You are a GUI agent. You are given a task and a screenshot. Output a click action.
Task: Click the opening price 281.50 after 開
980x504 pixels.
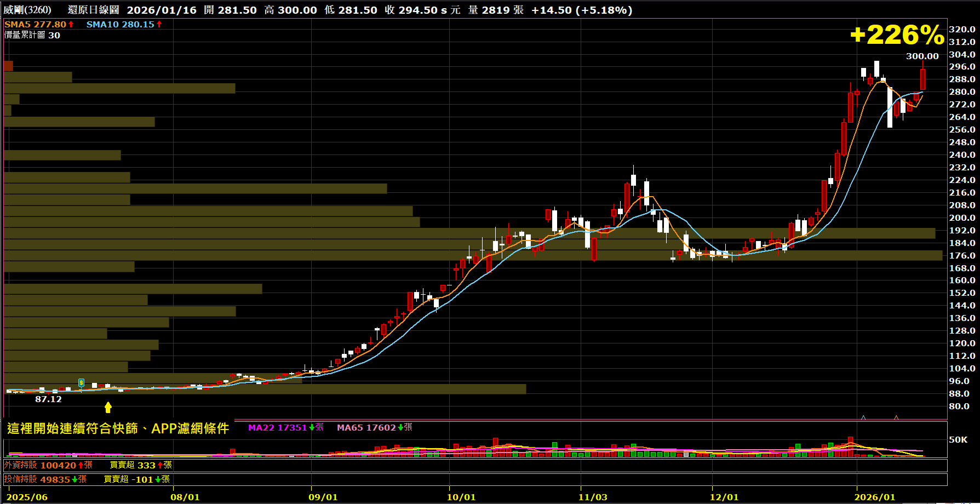237,10
